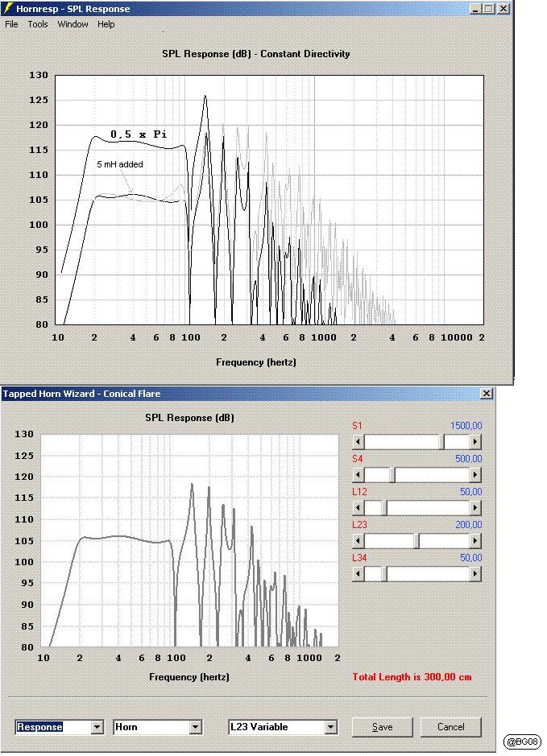The width and height of the screenshot is (547, 756).
Task: Click the S4 slider thumb
Action: tap(392, 475)
